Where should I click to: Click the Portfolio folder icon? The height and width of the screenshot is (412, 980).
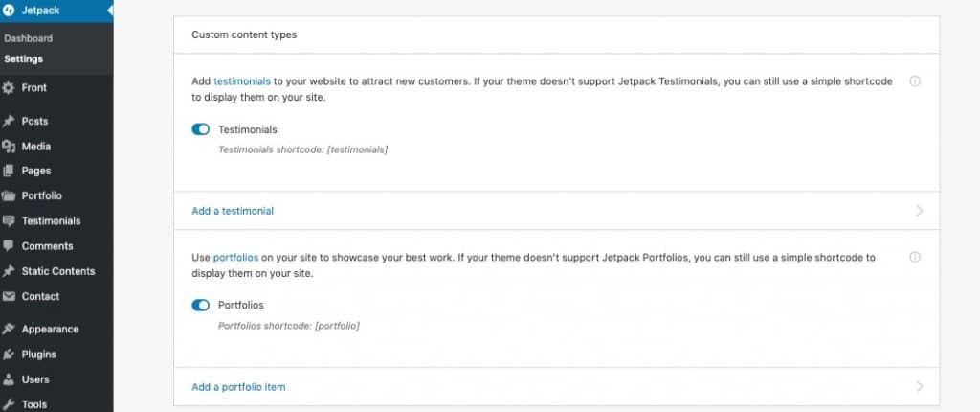[x=8, y=196]
